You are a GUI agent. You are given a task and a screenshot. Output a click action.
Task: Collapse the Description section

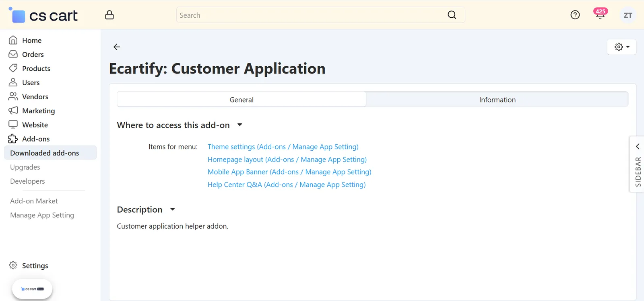click(x=173, y=209)
